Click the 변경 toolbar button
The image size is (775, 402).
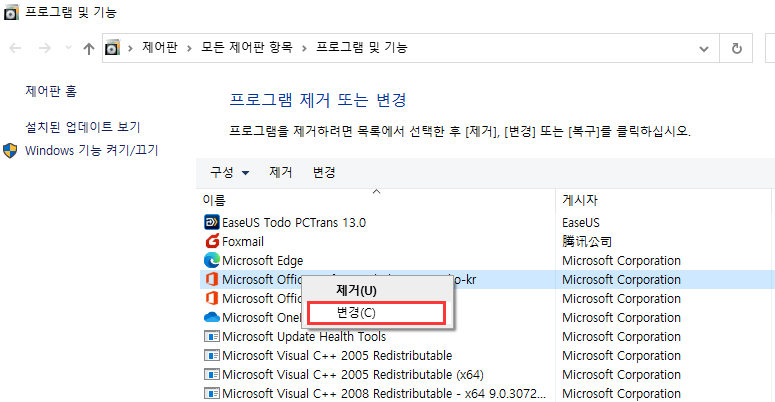(324, 172)
